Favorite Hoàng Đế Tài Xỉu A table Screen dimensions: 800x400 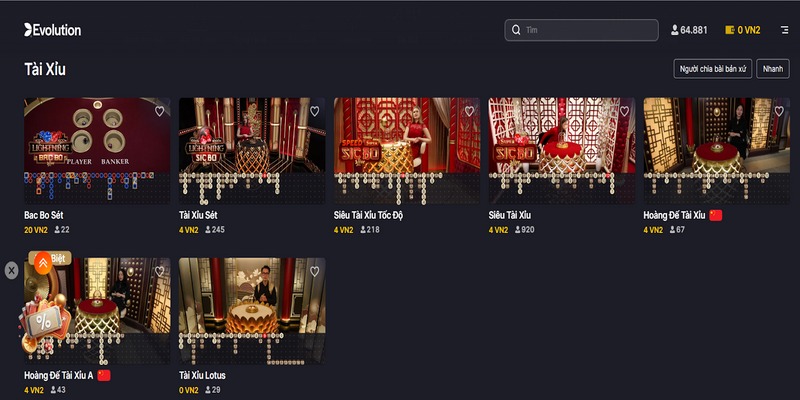pyautogui.click(x=160, y=271)
